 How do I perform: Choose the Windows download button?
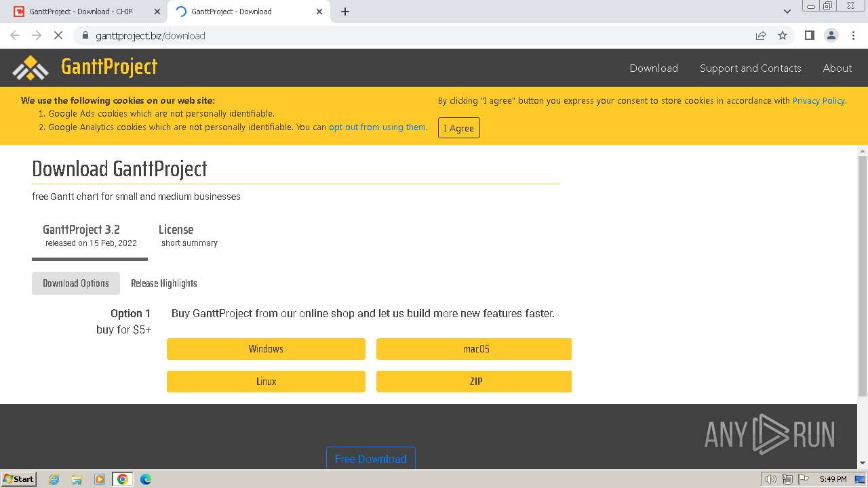pyautogui.click(x=266, y=349)
